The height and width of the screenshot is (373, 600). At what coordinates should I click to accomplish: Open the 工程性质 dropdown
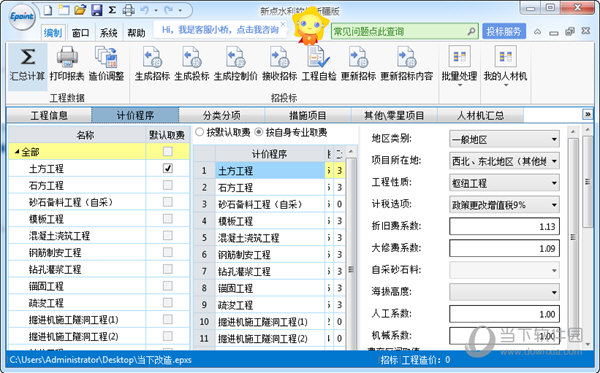click(504, 183)
